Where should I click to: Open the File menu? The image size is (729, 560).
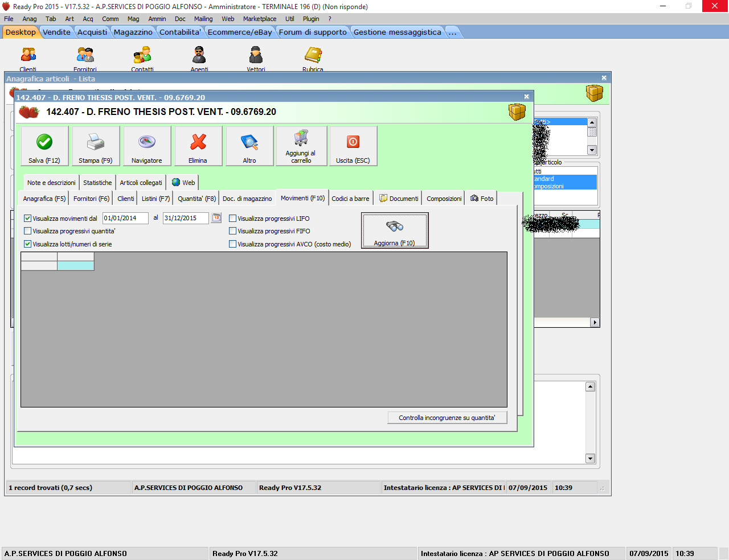9,19
